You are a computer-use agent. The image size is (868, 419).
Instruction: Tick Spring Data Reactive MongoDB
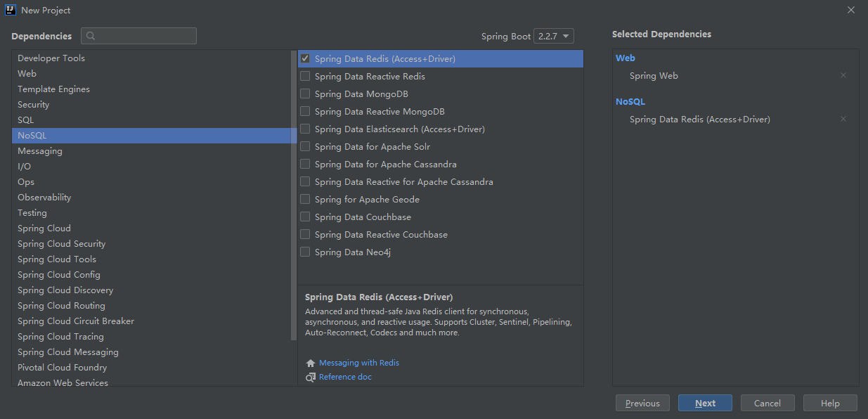[305, 111]
